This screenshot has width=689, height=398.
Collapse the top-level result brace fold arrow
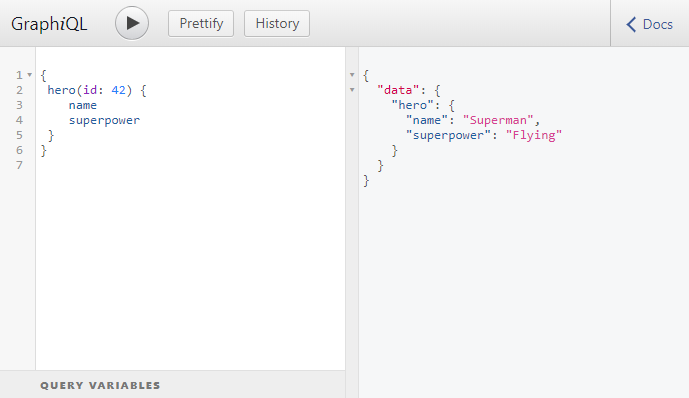(352, 75)
